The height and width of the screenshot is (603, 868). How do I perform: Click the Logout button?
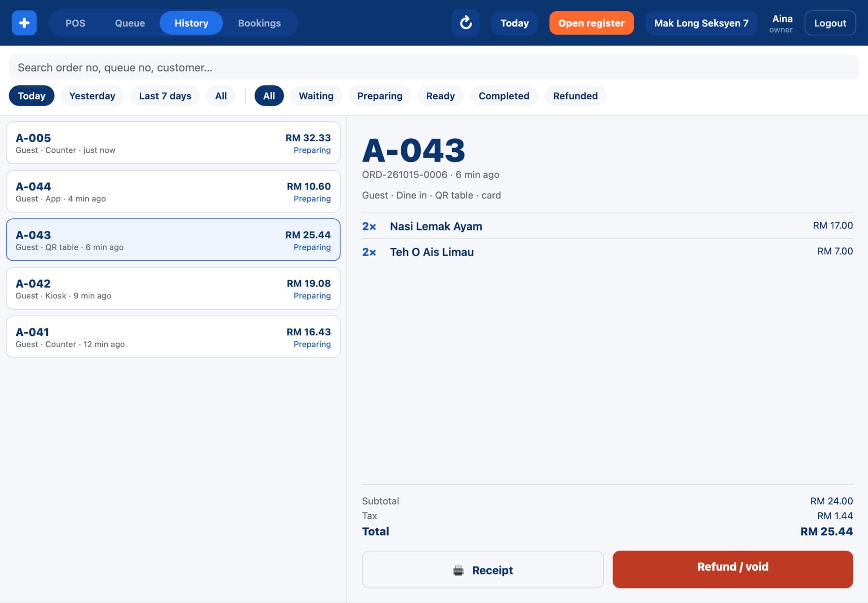[830, 23]
